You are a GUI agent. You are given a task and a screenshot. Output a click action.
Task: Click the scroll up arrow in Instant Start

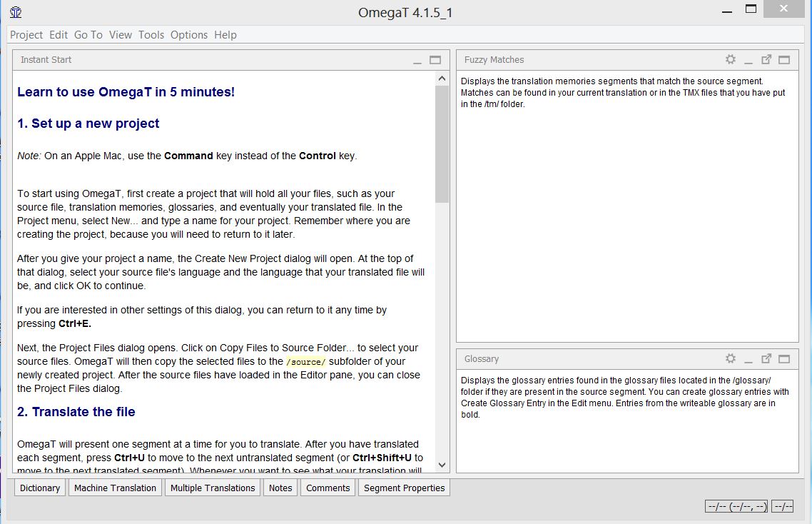coord(442,79)
